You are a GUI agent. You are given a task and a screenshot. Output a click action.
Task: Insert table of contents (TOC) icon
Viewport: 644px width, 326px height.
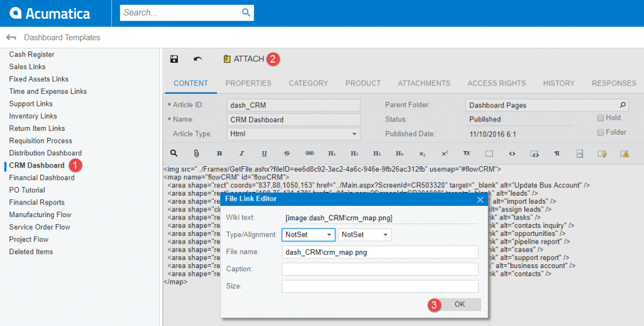tap(467, 154)
